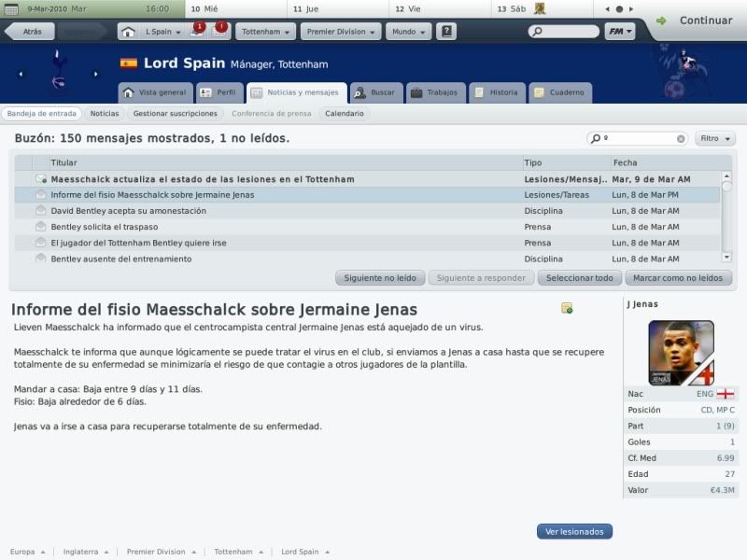Click the trophy icon on Saturday 13
The width and height of the screenshot is (747, 560).
[x=540, y=8]
